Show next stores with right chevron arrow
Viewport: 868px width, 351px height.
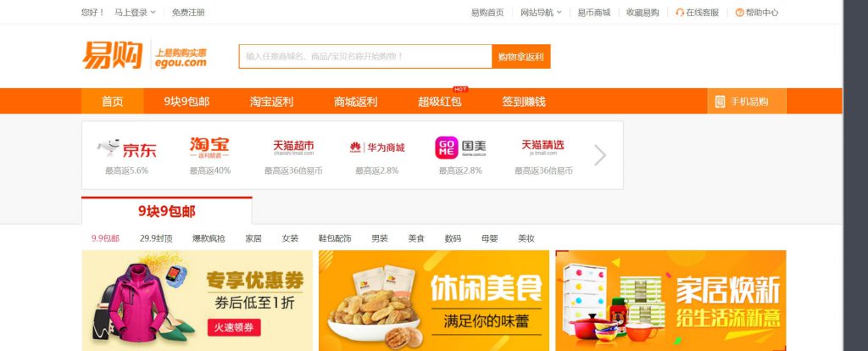click(x=600, y=155)
